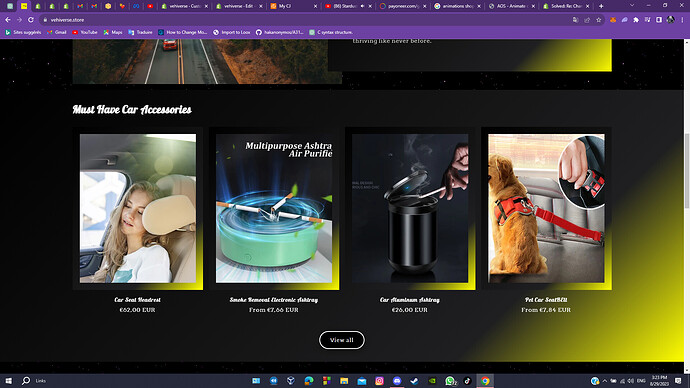This screenshot has width=690, height=388.
Task: Open the Chrome three-dot menu
Action: tap(683, 20)
